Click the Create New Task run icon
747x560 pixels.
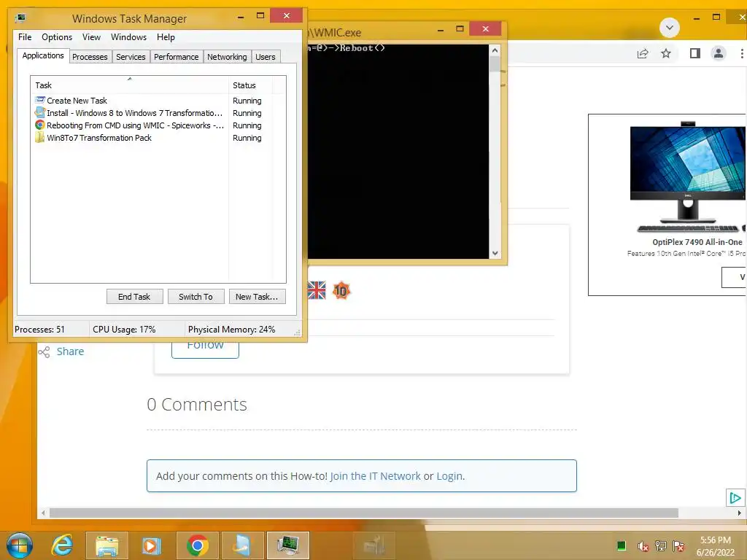tap(39, 100)
